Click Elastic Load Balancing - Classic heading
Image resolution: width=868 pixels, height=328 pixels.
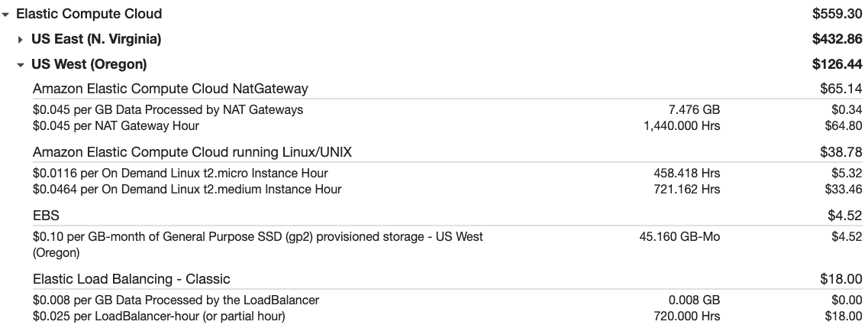[x=132, y=279]
